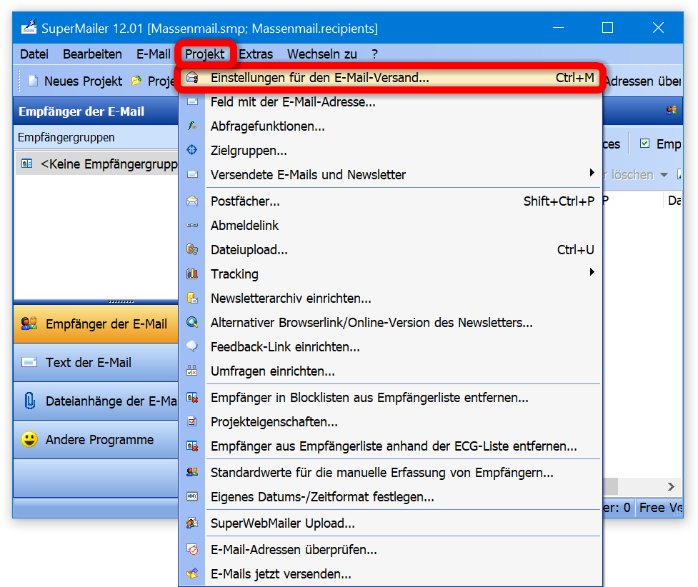Click the icon beside Eigenes Datums-/Zeitformat festlegen
698x587 pixels.
[192, 496]
